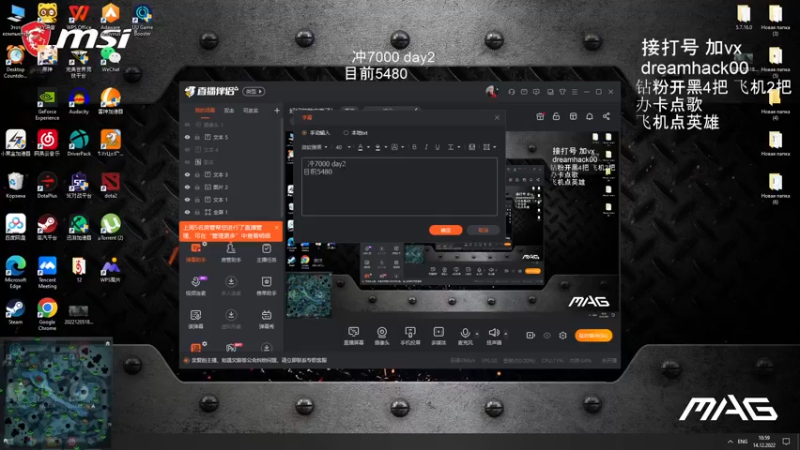
Task: Expand the last layout dropdown in subtitle toolbar
Action: pyautogui.click(x=494, y=147)
